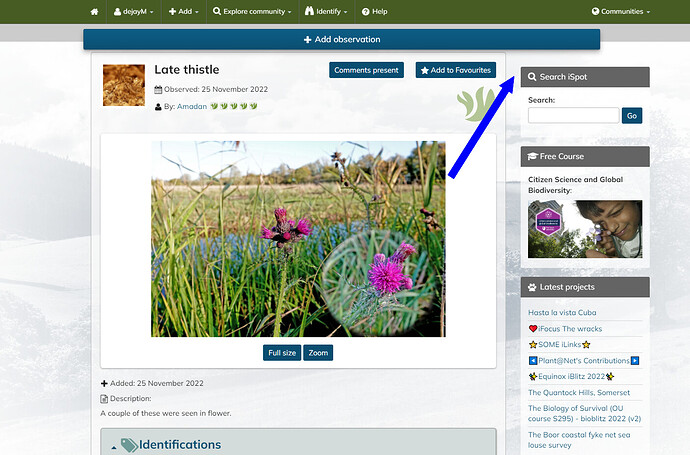Click the Description document icon
The image size is (690, 455).
[104, 399]
